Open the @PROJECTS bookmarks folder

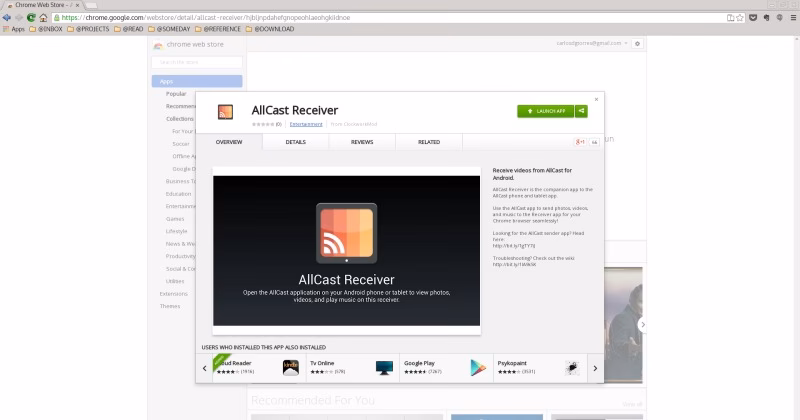tap(88, 29)
